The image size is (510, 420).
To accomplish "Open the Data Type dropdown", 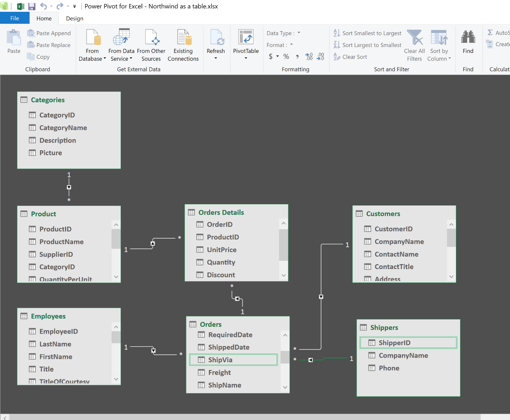I will [299, 33].
